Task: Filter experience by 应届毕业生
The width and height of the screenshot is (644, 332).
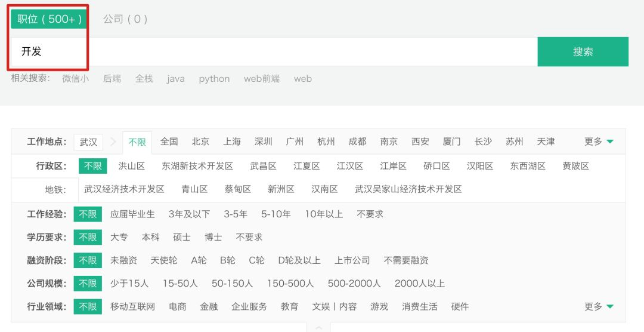Action: tap(132, 214)
